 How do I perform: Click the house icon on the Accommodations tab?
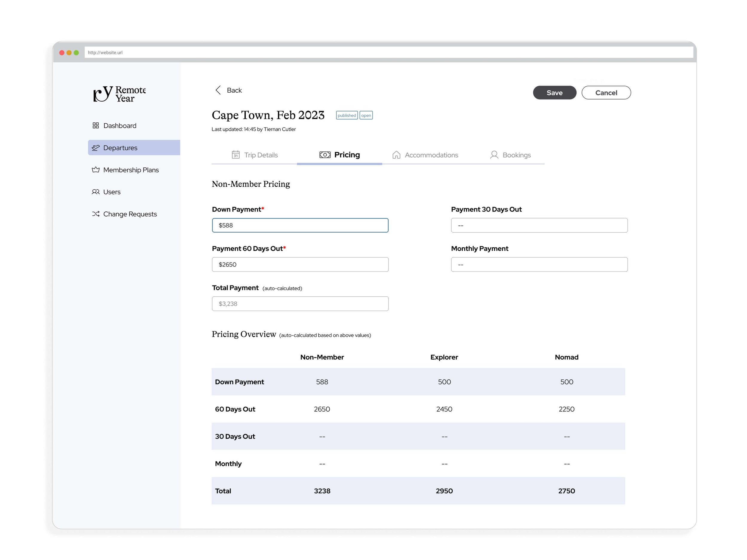click(x=396, y=155)
